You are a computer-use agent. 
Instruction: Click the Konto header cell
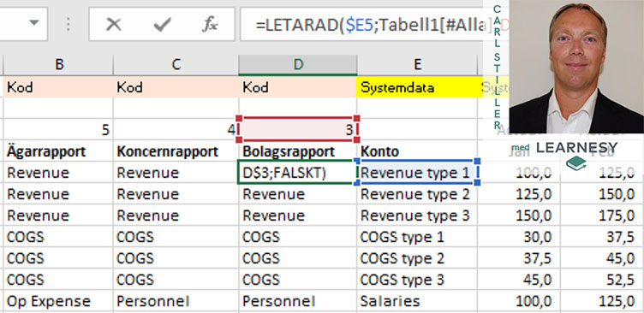tap(417, 151)
